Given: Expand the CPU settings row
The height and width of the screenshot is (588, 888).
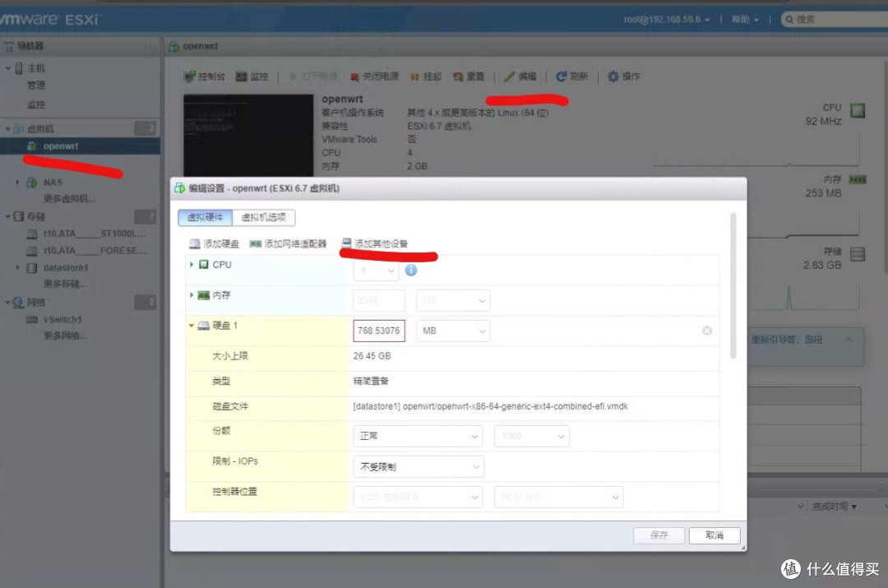Looking at the screenshot, I should (192, 265).
